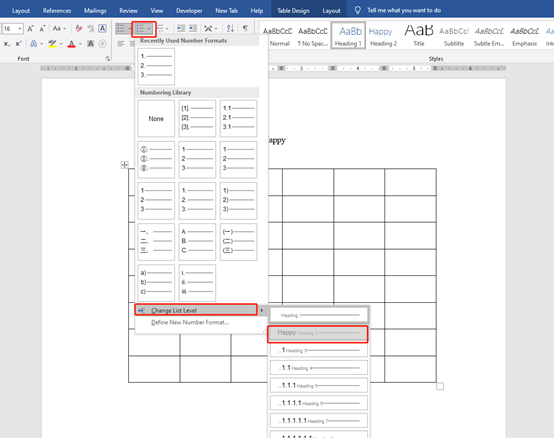Screen dimensions: 554x438
Task: Select the Happy Heading 2 list level
Action: [x=318, y=334]
